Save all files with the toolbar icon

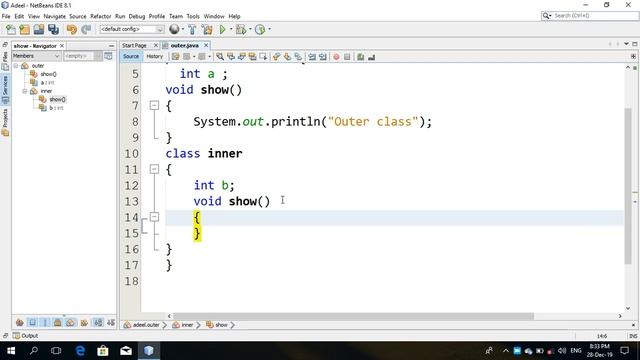point(53,29)
